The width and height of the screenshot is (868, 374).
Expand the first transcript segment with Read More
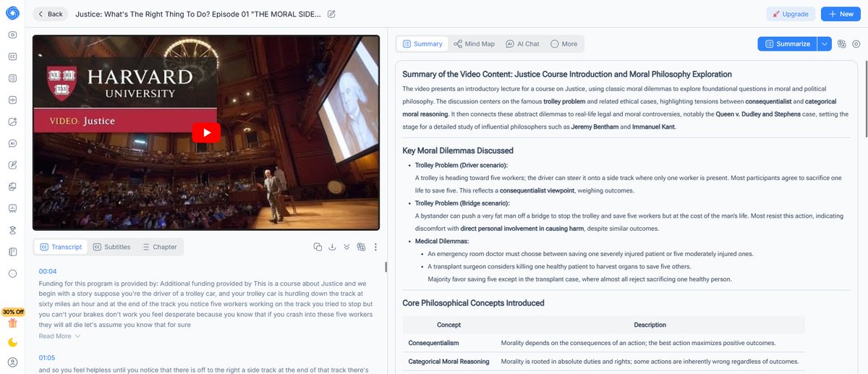(x=59, y=336)
